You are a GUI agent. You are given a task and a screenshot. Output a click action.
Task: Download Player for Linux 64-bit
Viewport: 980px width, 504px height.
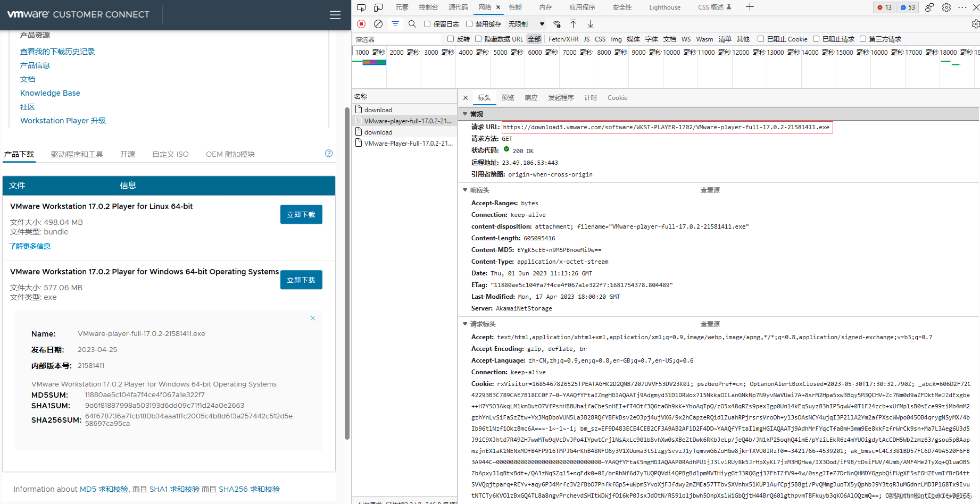point(301,214)
